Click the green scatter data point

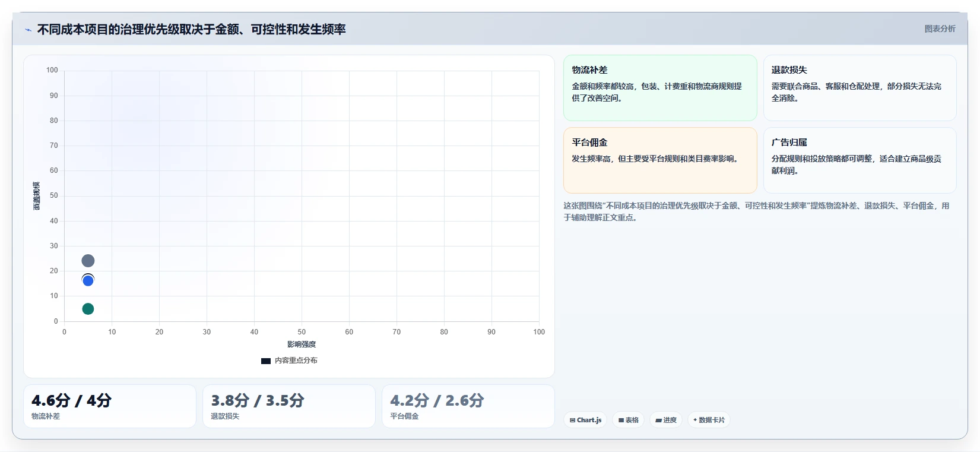(88, 309)
